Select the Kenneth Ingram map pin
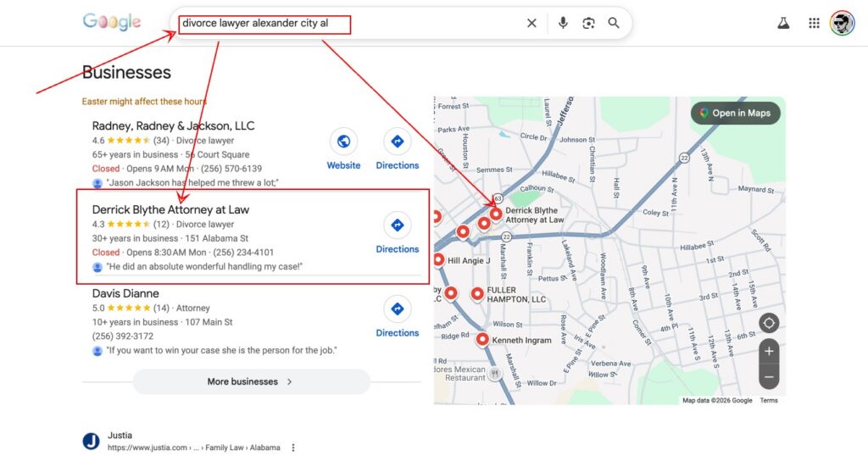This screenshot has height=456, width=868. 482,340
